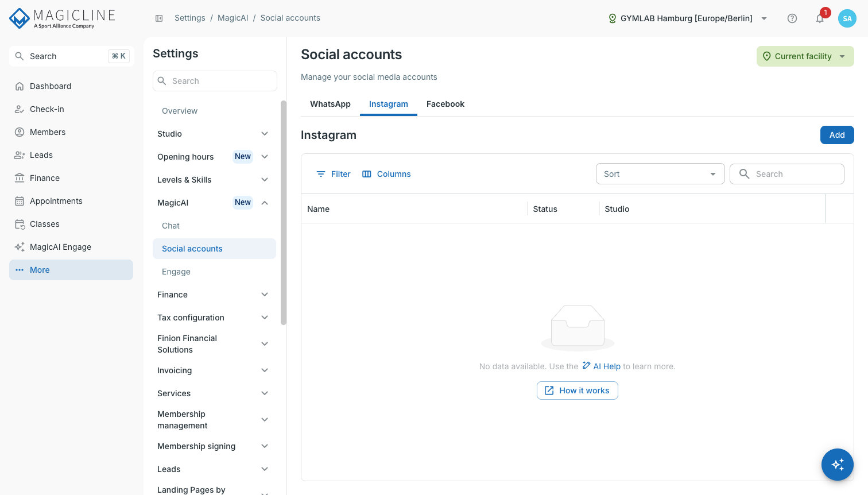Screen dimensions: 868x495
Task: Click the Filter button
Action: (x=334, y=174)
